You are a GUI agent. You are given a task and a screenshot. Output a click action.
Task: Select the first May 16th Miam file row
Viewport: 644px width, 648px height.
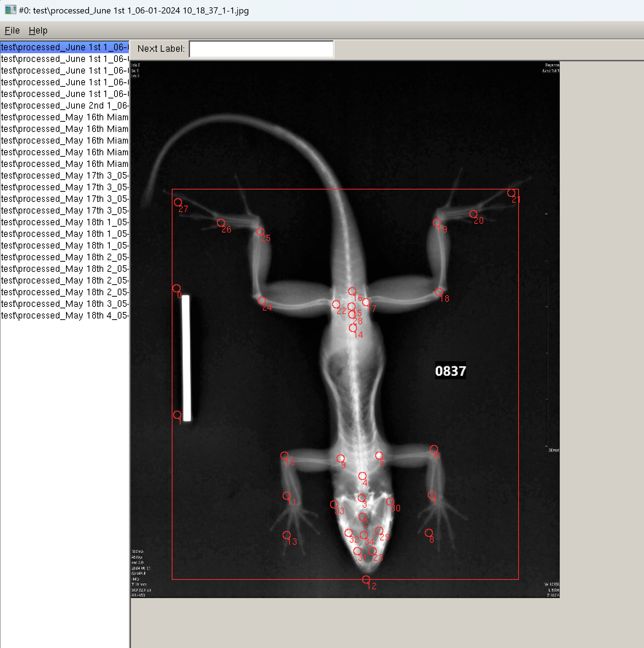click(x=65, y=117)
